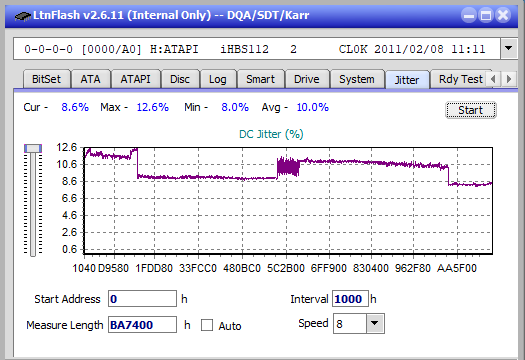Viewport: 525px width, 360px height.
Task: Open the ATAPI tab
Action: pos(135,79)
